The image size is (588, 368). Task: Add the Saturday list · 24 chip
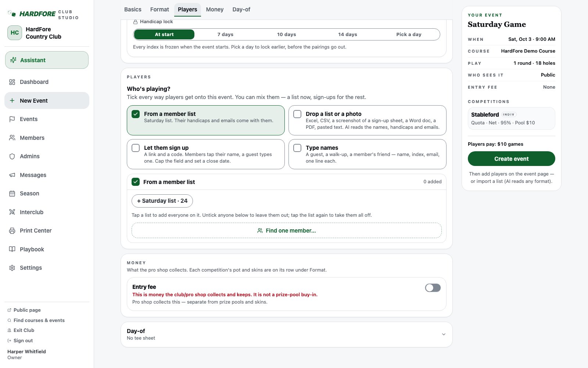(x=162, y=201)
